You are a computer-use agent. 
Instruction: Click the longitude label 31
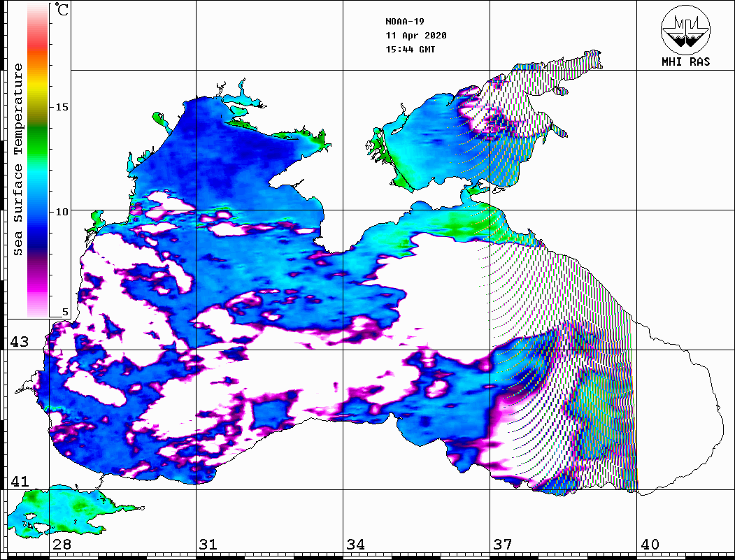208,545
